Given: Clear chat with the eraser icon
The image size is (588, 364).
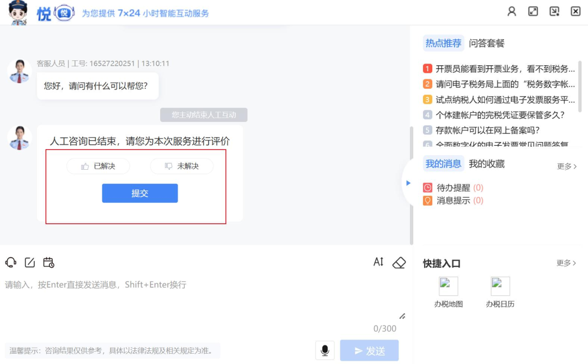Looking at the screenshot, I should 399,262.
